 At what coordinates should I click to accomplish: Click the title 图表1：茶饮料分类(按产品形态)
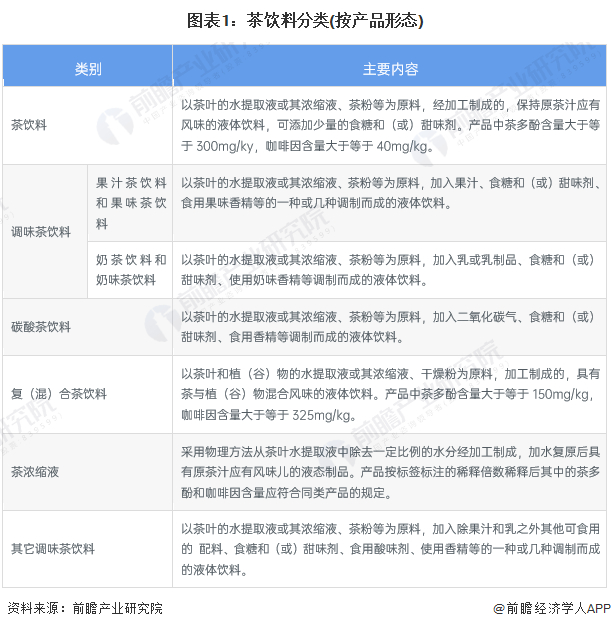click(x=305, y=20)
